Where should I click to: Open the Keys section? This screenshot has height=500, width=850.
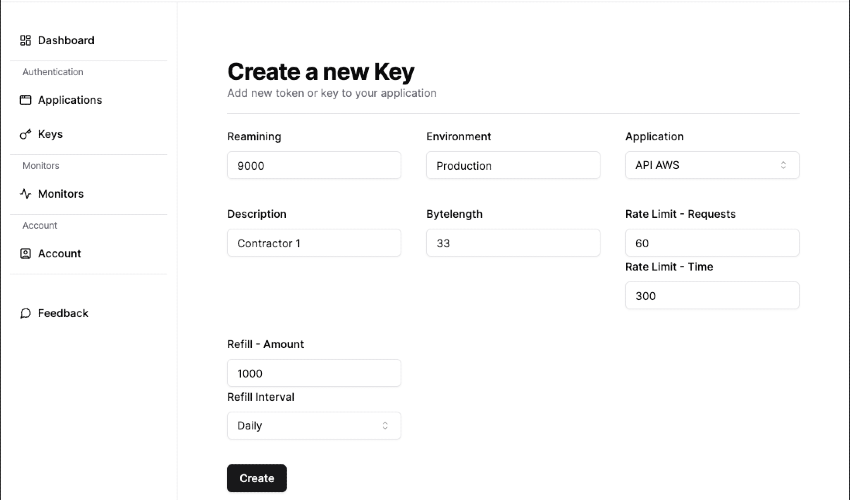point(50,134)
